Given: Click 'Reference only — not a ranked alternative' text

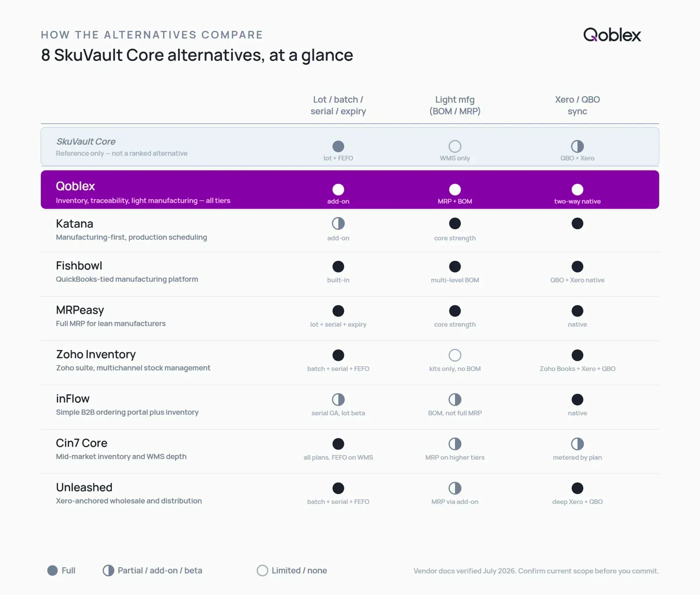Looking at the screenshot, I should coord(122,153).
